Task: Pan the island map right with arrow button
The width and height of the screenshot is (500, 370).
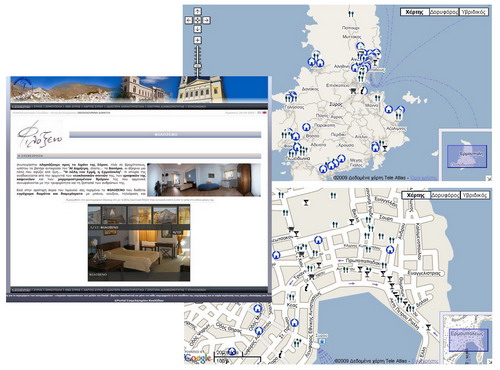Action: tap(206, 20)
